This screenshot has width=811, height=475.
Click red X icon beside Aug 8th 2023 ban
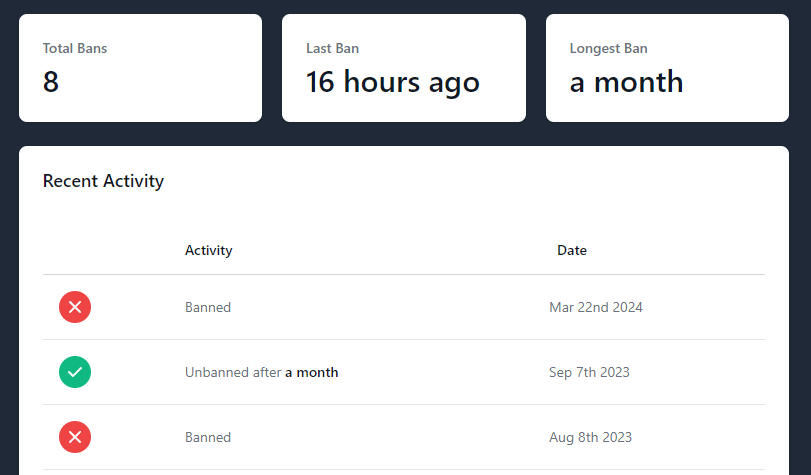point(75,437)
